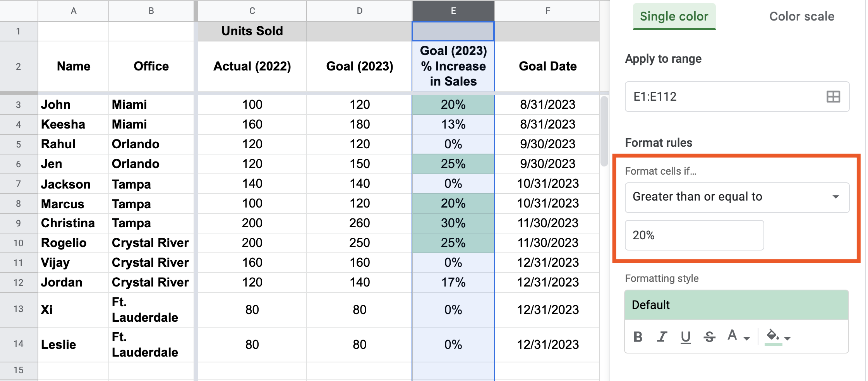Click the 30% cell in column E

coord(453,223)
